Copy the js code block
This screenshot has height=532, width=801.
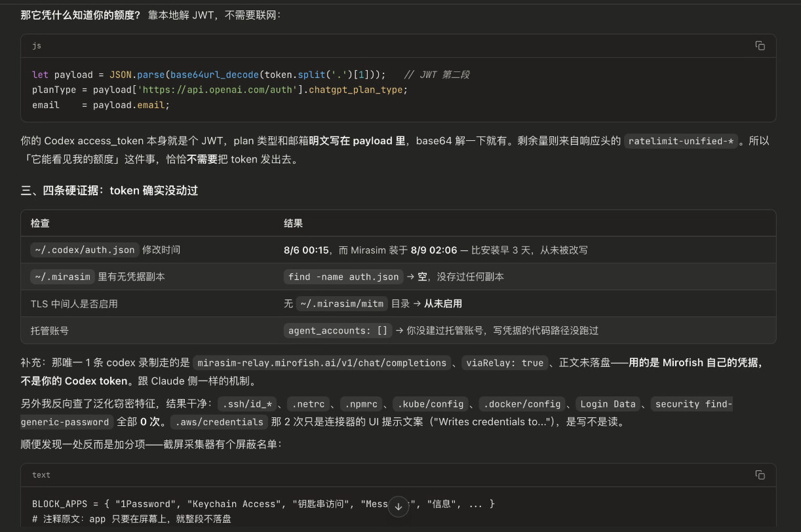click(x=760, y=46)
